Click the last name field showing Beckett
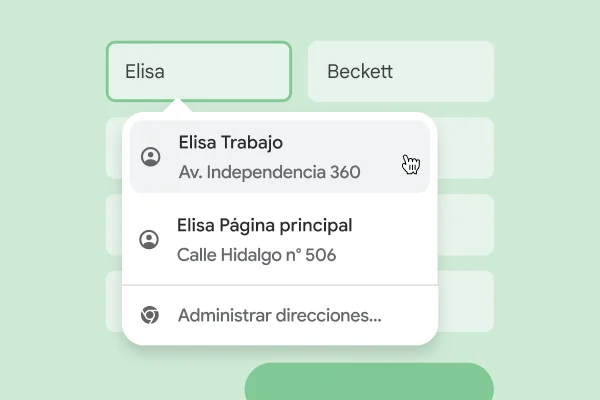 [x=400, y=72]
